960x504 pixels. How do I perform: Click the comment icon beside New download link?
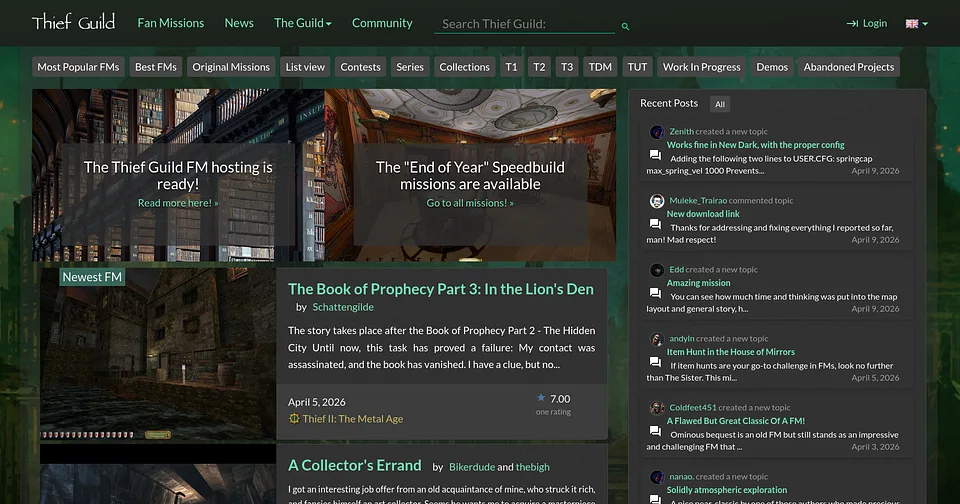(655, 224)
